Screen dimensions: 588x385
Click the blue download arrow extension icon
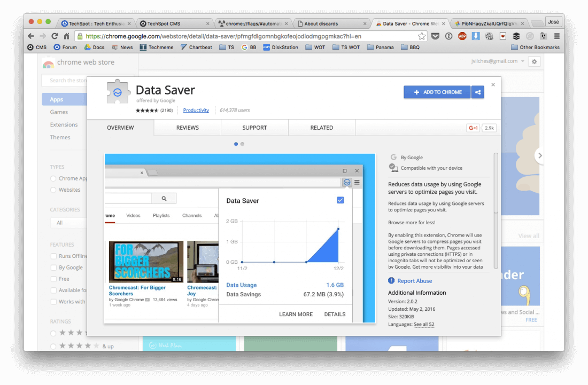[476, 36]
